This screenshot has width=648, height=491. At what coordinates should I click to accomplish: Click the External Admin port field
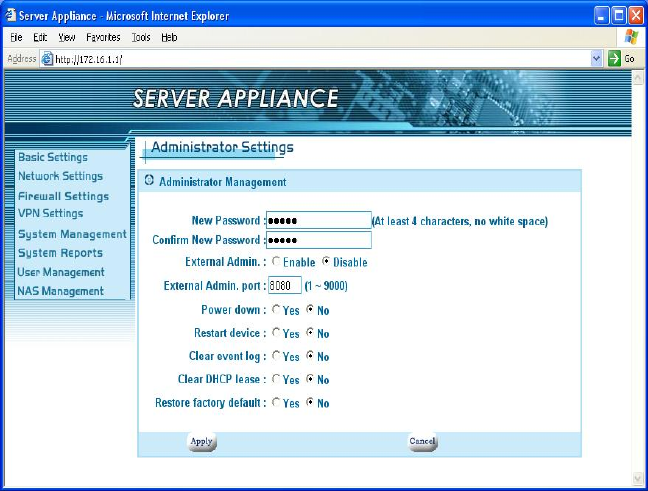[285, 286]
